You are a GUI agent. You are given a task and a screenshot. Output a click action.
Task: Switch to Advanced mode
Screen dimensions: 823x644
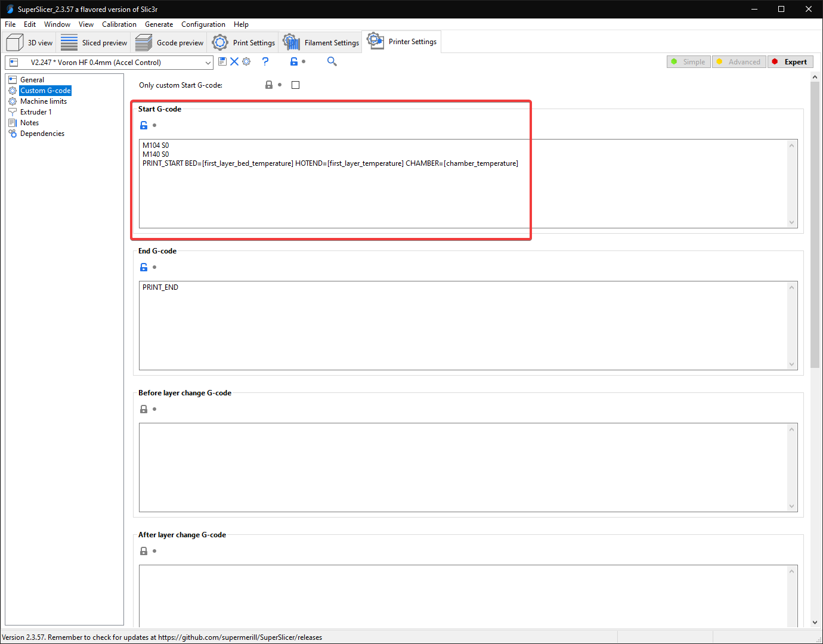coord(739,61)
